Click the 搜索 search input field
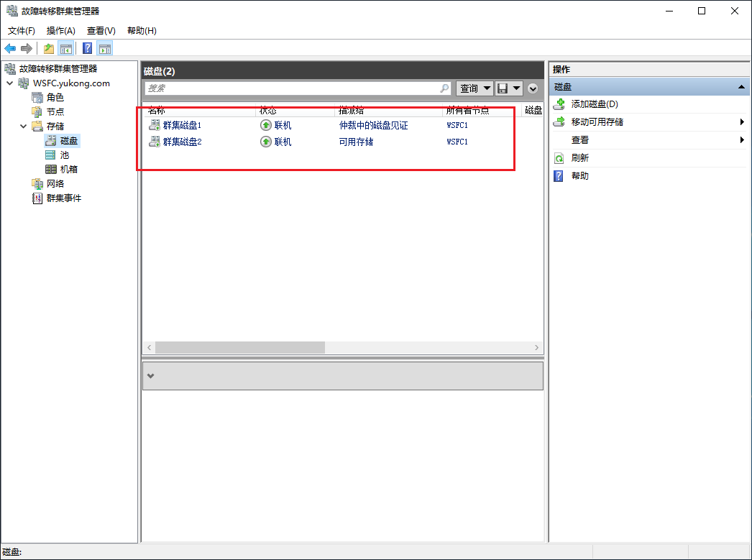 [x=291, y=88]
